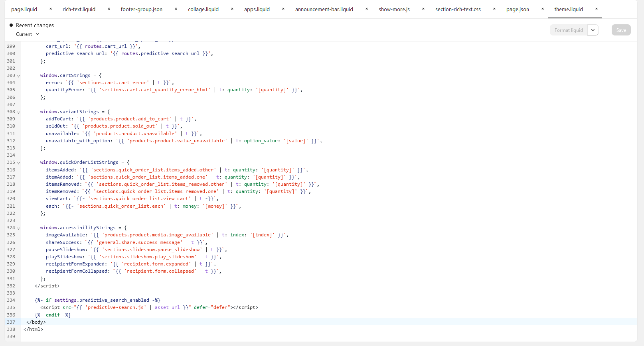Click predictive_search_url on line 300
The height and width of the screenshot is (346, 644).
point(75,53)
